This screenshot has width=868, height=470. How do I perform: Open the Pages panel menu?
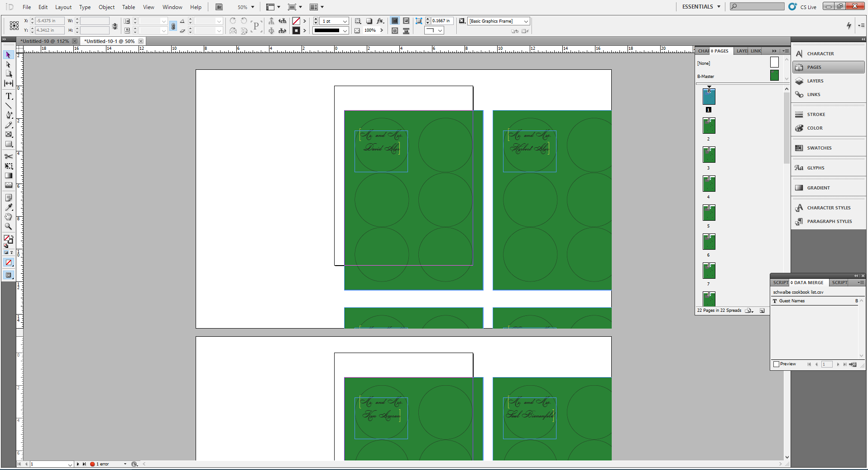pyautogui.click(x=786, y=51)
